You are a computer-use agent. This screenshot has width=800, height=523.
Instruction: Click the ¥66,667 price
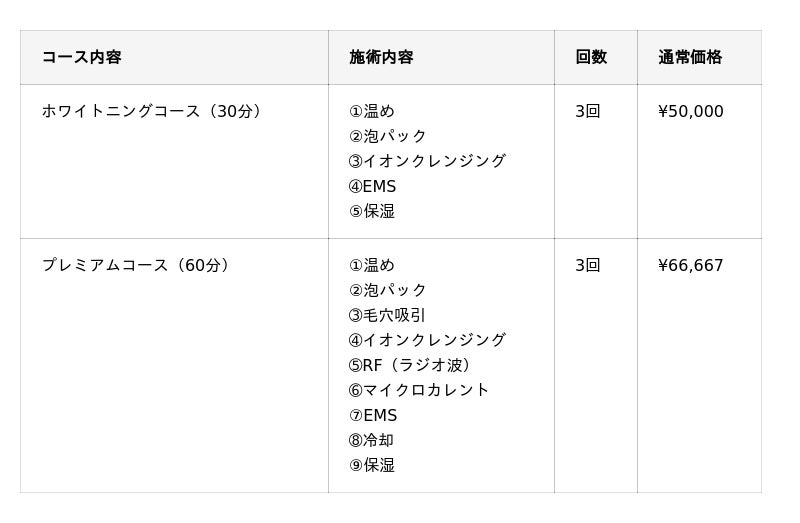(691, 266)
